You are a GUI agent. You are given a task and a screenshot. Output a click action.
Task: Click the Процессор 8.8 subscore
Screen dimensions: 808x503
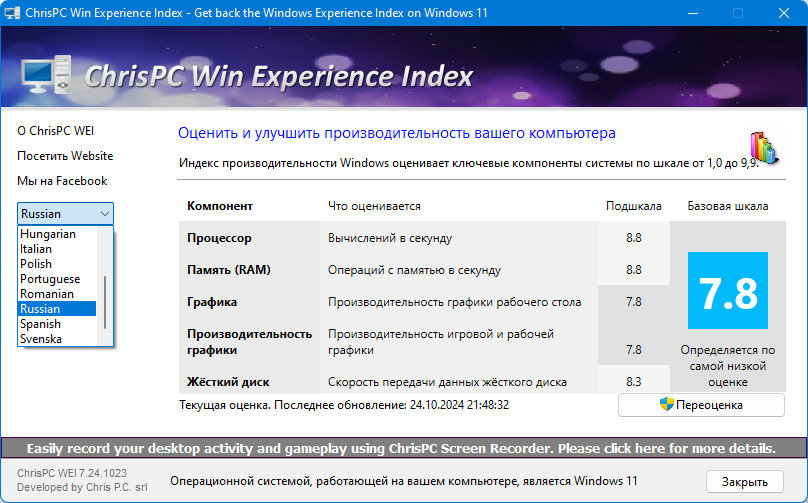click(634, 238)
